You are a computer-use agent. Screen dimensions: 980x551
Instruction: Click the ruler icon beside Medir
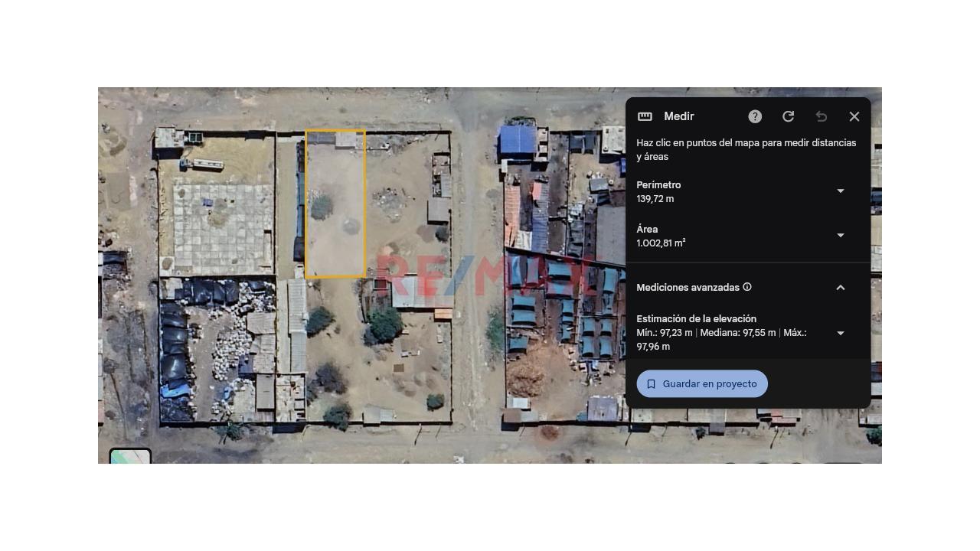pyautogui.click(x=645, y=116)
